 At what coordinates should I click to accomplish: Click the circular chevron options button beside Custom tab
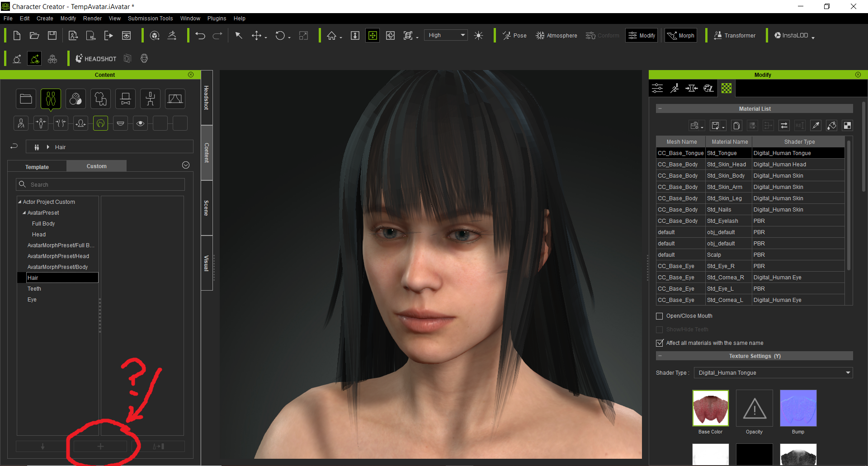[x=186, y=165]
